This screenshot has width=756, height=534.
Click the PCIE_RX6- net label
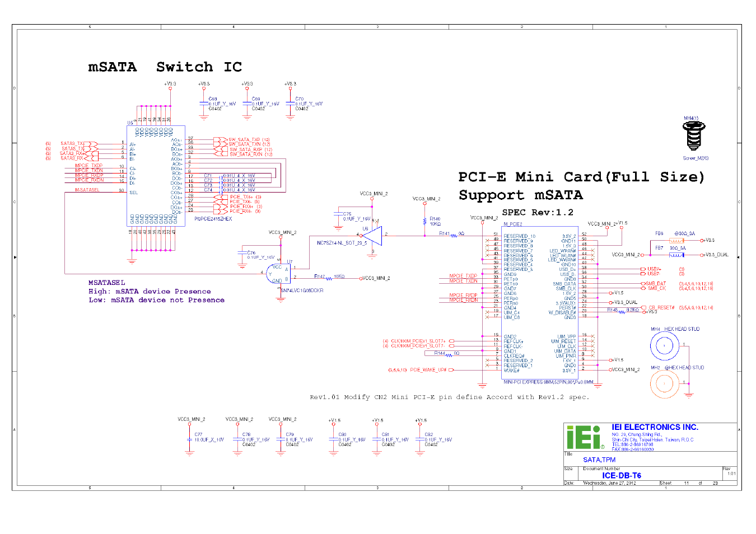[x=242, y=212]
